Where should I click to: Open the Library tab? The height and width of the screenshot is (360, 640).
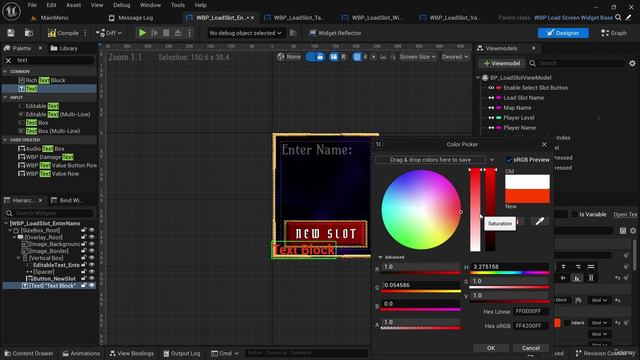[x=64, y=48]
